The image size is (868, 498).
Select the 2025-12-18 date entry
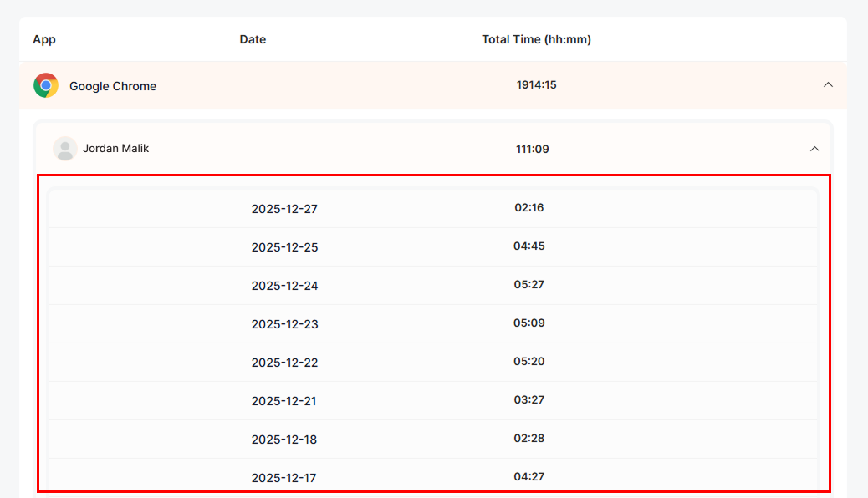click(x=284, y=440)
